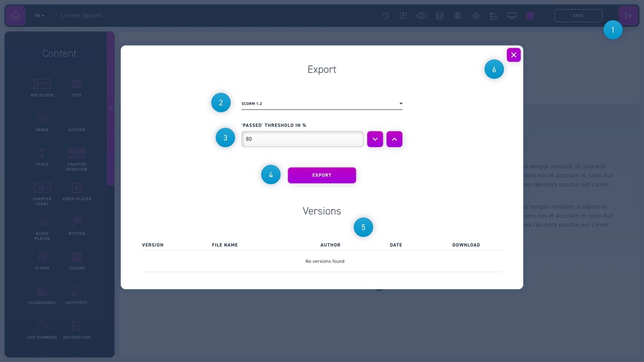Click the passed threshold input field
644x362 pixels.
(x=302, y=139)
